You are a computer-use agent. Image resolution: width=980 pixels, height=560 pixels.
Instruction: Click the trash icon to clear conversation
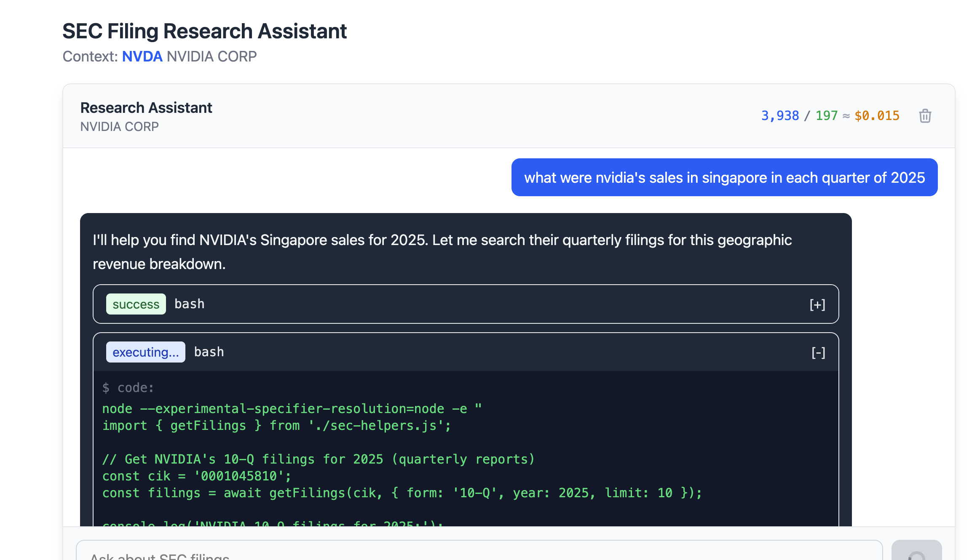tap(925, 116)
